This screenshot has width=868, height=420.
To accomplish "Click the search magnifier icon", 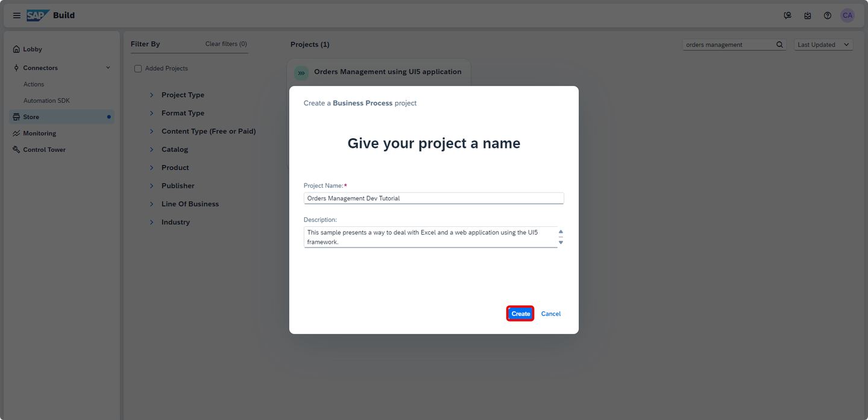I will [779, 45].
